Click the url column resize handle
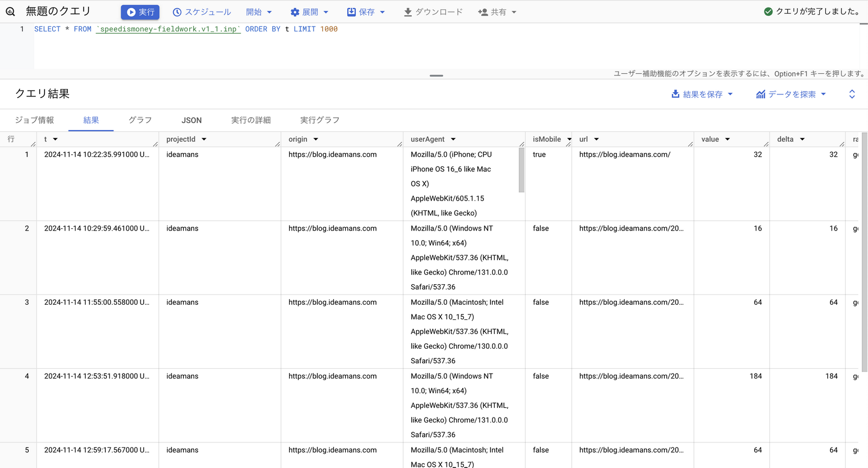Viewport: 868px width, 468px height. [x=691, y=144]
